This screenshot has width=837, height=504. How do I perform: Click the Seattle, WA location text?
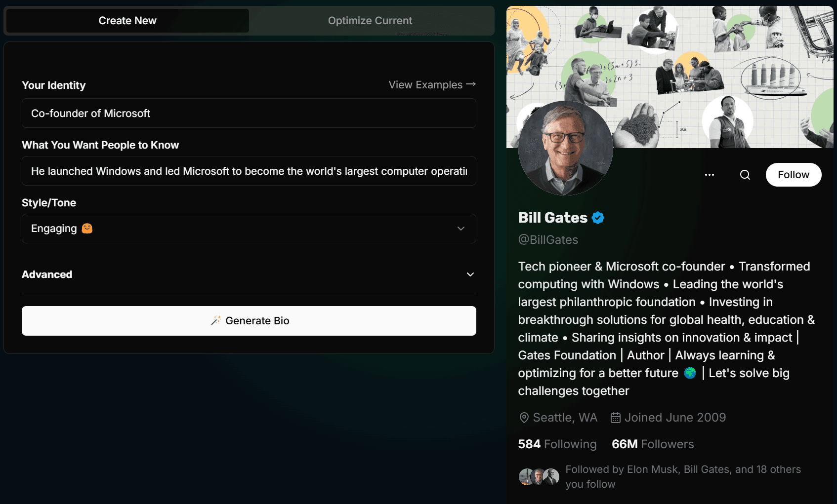click(x=565, y=418)
